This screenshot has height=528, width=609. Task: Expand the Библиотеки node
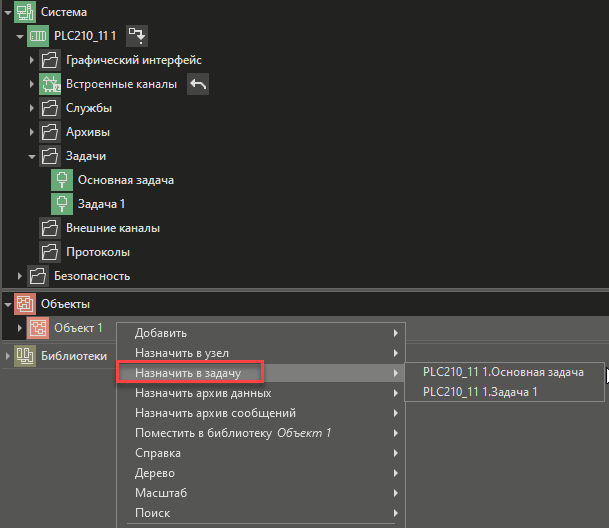pyautogui.click(x=8, y=356)
